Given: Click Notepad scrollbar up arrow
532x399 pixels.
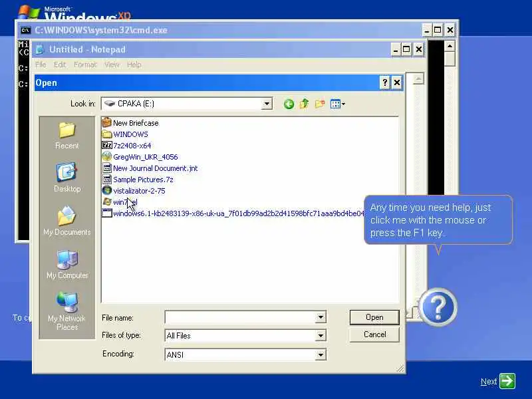Looking at the screenshot, I should (x=418, y=79).
